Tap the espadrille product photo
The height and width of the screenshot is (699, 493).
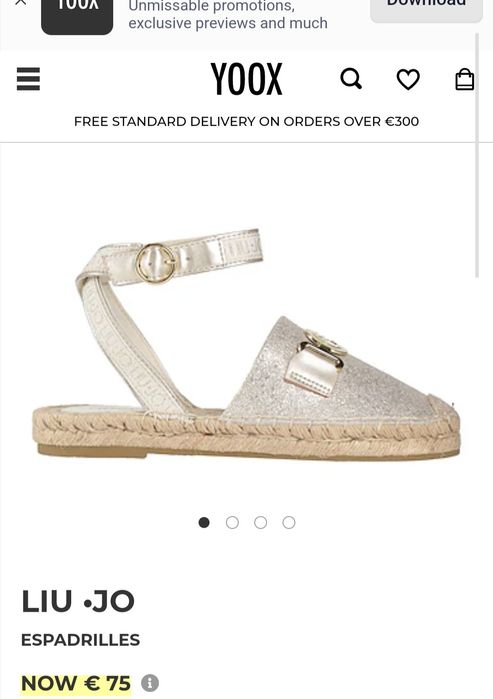(246, 343)
